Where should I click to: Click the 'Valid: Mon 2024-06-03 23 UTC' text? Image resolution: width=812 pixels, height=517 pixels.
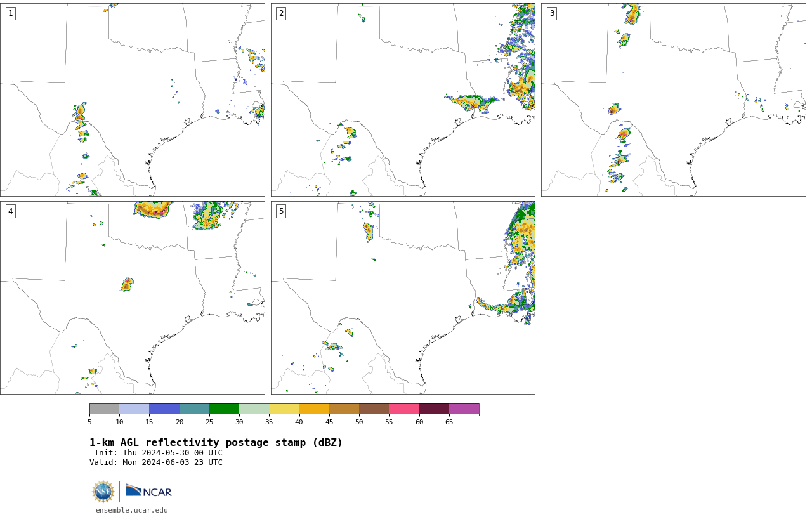click(x=156, y=462)
